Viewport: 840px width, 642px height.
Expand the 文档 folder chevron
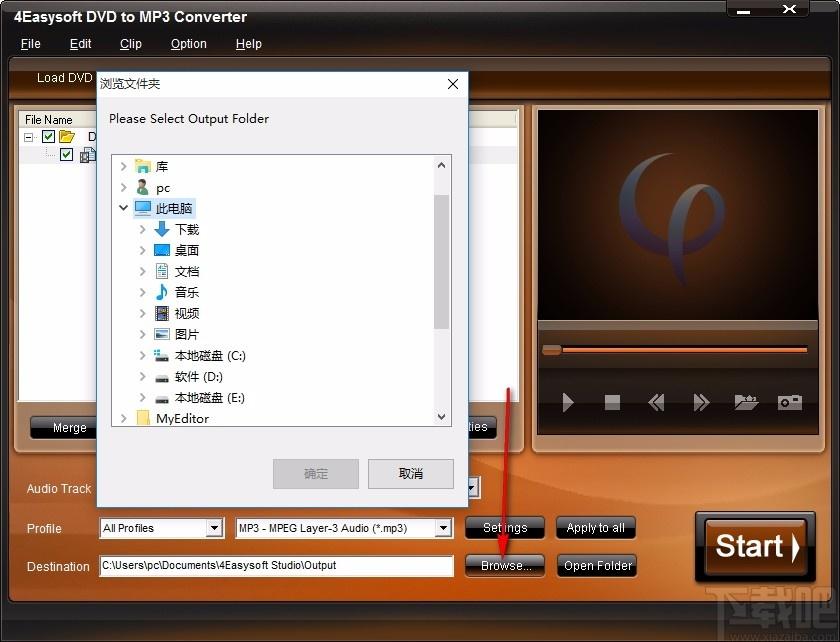point(142,271)
